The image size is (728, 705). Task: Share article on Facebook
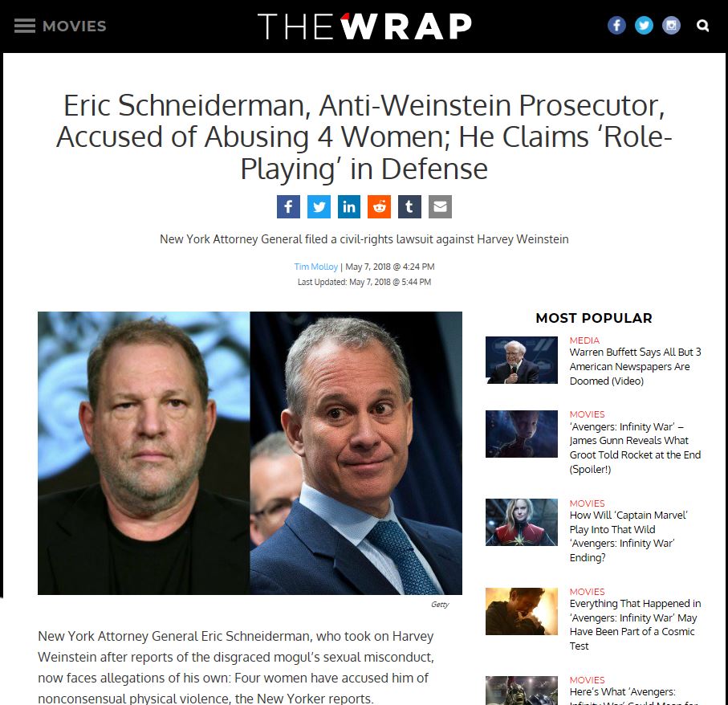(x=288, y=206)
